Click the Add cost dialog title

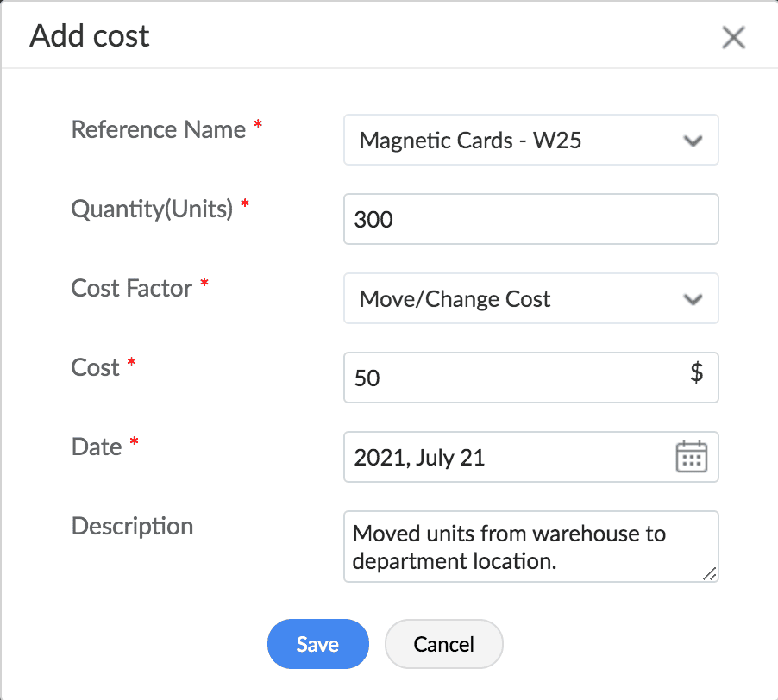click(90, 36)
